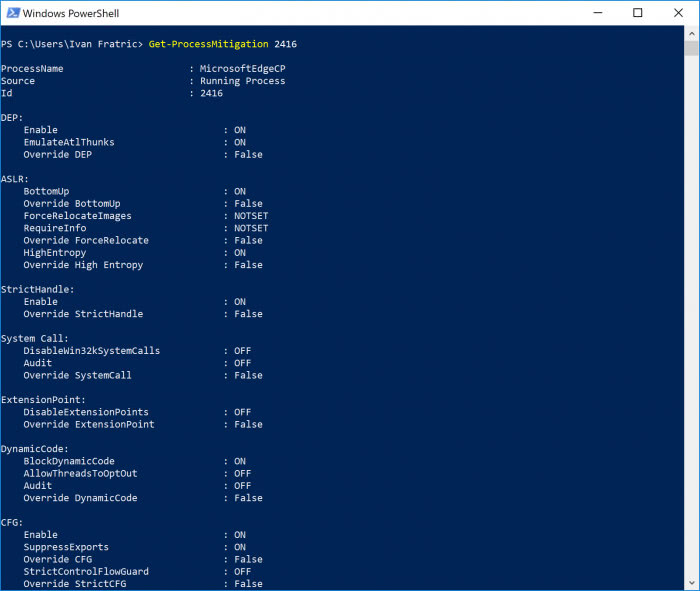This screenshot has height=591, width=700.
Task: Click the DisableWin32kSystemCalls setting name
Action: pyautogui.click(x=91, y=351)
